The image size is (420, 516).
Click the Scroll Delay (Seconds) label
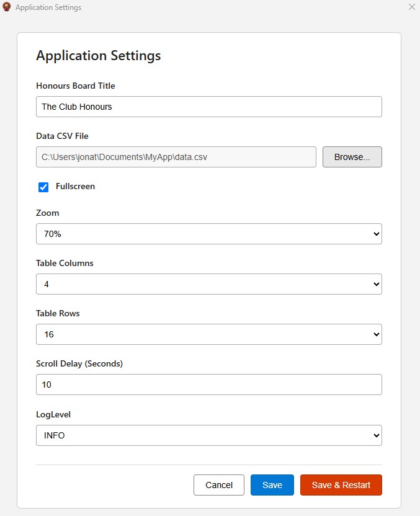79,363
